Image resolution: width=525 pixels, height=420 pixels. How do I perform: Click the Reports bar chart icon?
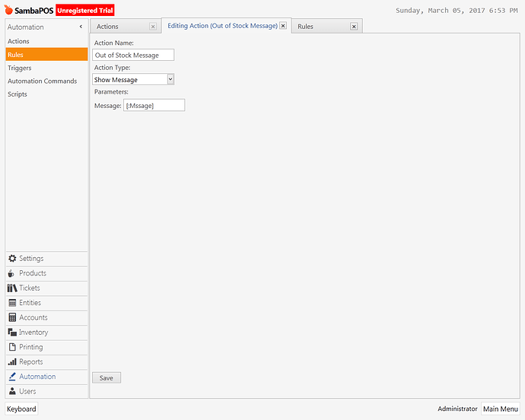[x=12, y=362]
